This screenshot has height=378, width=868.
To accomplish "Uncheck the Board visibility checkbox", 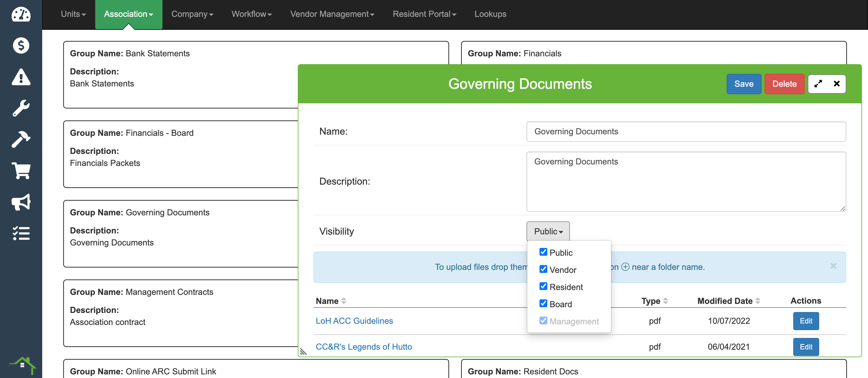I will tap(543, 304).
